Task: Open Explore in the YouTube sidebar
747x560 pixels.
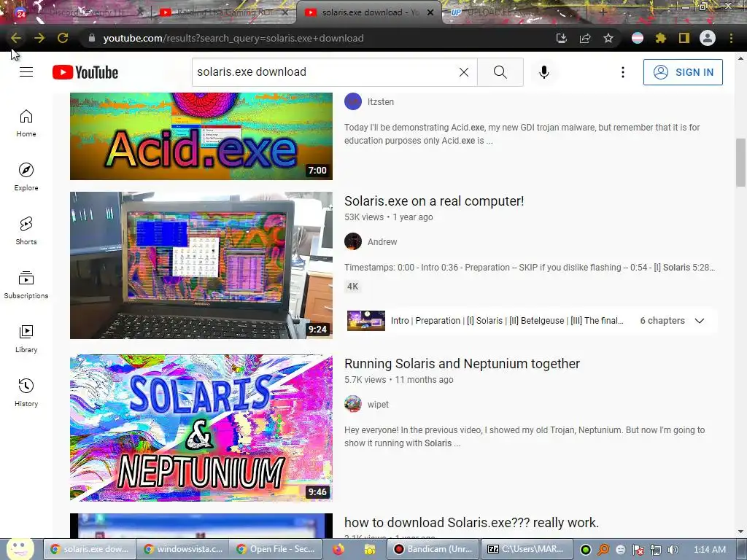Action: [x=26, y=177]
